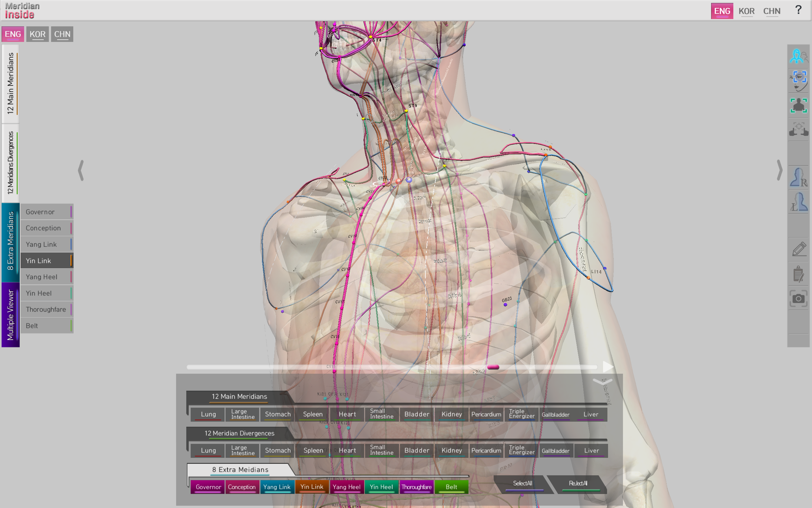Screen dimensions: 812x508
Task: Open the Multiple Viewer side tab
Action: (11, 315)
